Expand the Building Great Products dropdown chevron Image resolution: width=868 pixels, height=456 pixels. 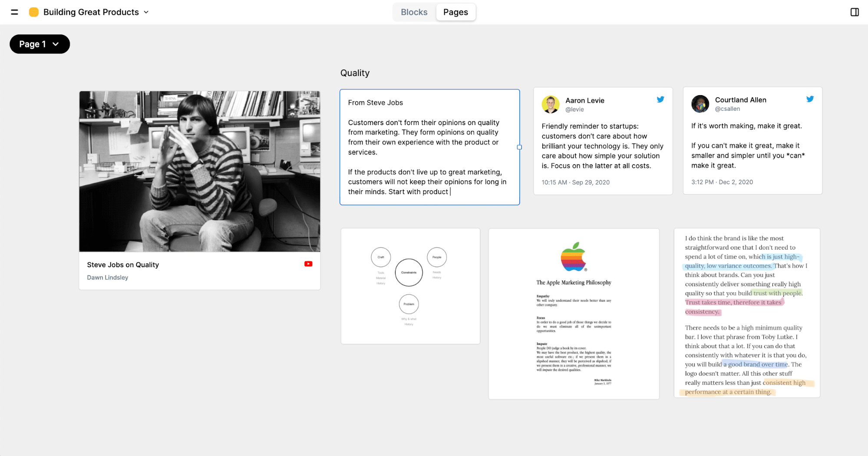[x=146, y=12]
